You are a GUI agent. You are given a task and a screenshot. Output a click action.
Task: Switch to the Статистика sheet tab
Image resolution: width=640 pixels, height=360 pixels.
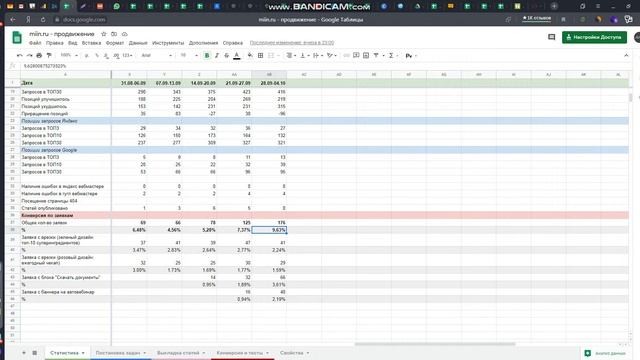point(67,353)
